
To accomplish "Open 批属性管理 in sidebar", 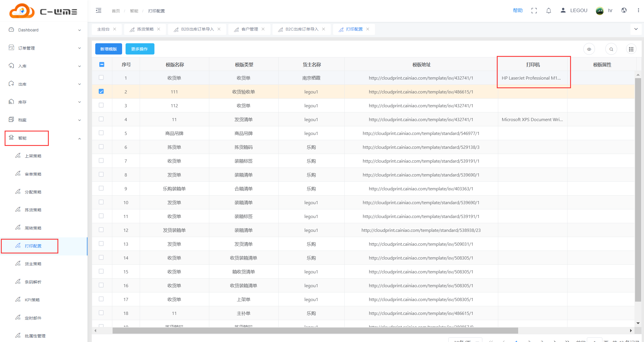I will point(35,336).
